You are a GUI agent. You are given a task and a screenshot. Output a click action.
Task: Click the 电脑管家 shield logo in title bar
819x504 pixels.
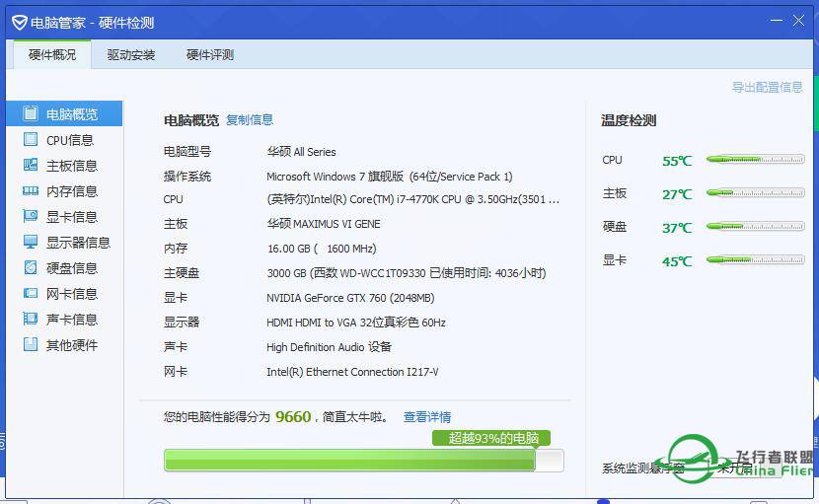click(17, 22)
